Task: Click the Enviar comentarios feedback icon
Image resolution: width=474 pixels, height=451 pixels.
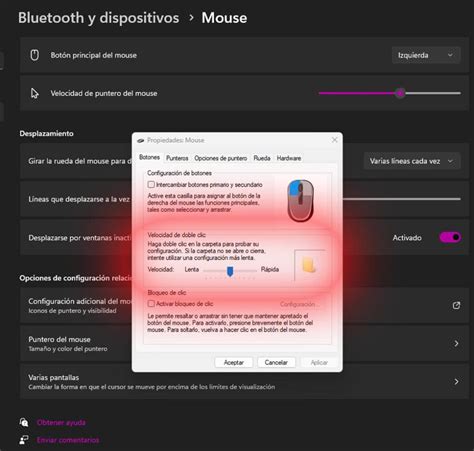Action: [x=24, y=440]
